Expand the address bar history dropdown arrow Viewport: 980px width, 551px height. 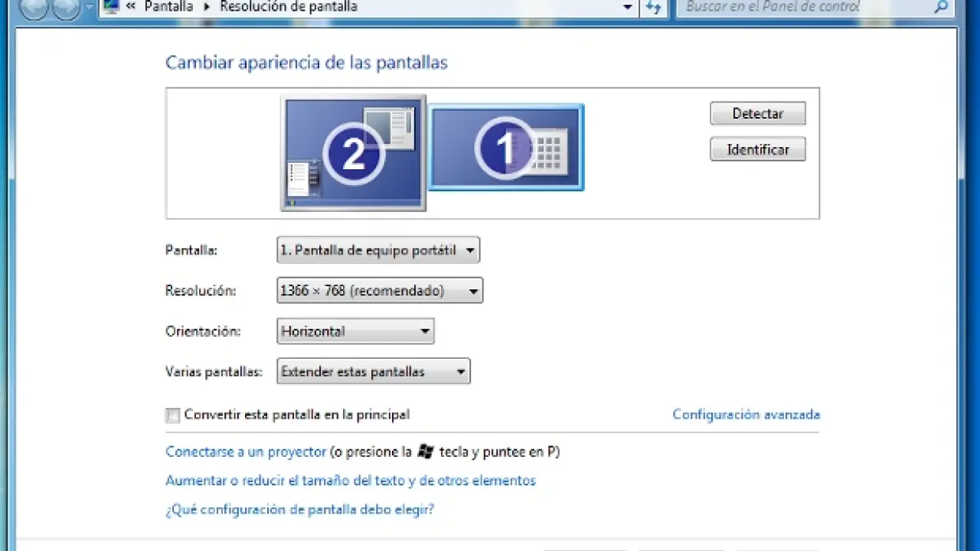628,7
